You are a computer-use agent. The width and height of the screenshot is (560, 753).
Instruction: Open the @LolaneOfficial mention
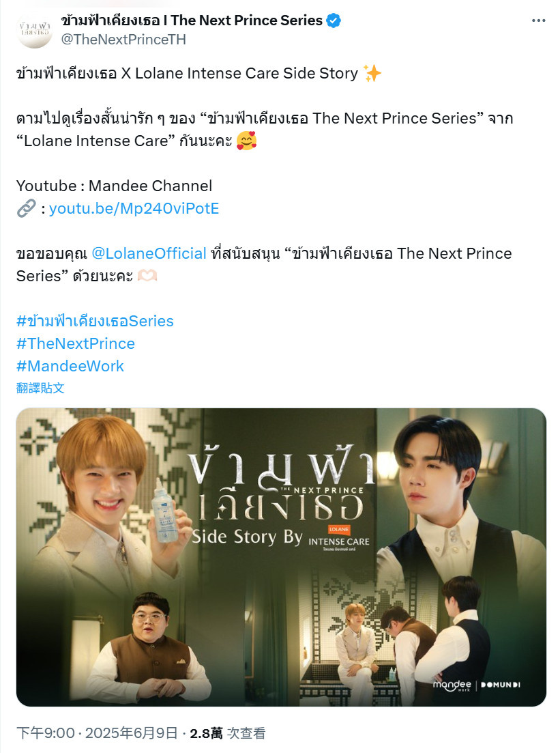(x=149, y=253)
